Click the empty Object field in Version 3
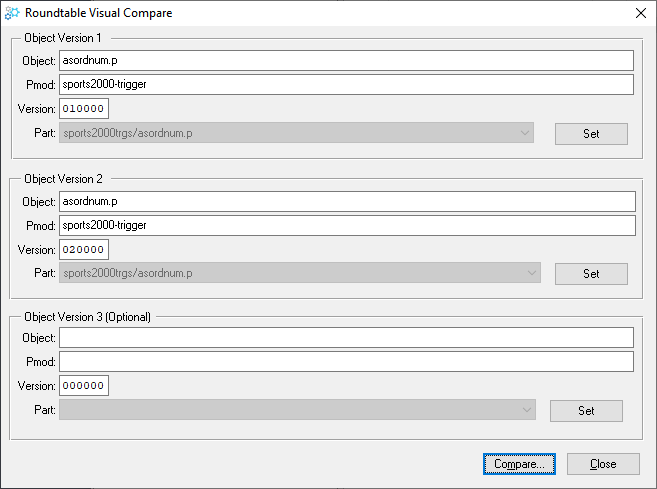The width and height of the screenshot is (657, 489). pos(346,338)
